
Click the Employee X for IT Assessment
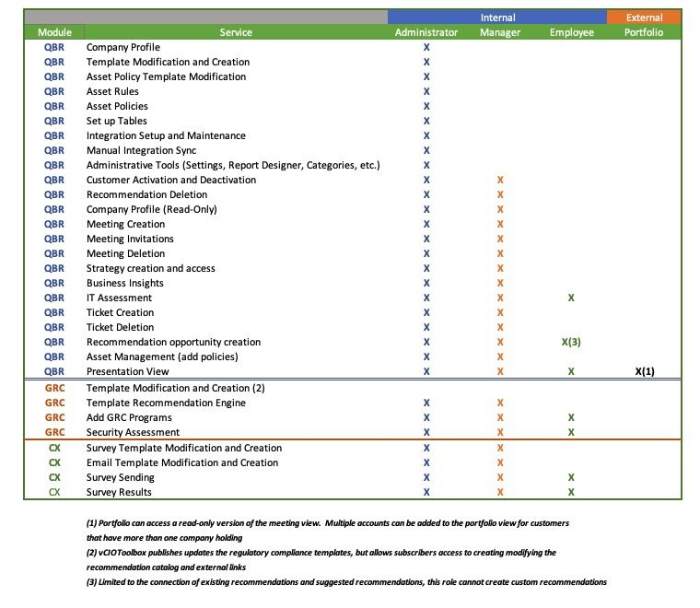[x=571, y=298]
